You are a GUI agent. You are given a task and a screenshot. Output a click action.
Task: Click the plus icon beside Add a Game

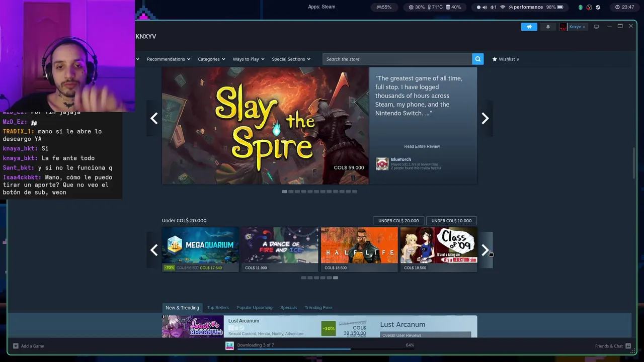click(16, 346)
